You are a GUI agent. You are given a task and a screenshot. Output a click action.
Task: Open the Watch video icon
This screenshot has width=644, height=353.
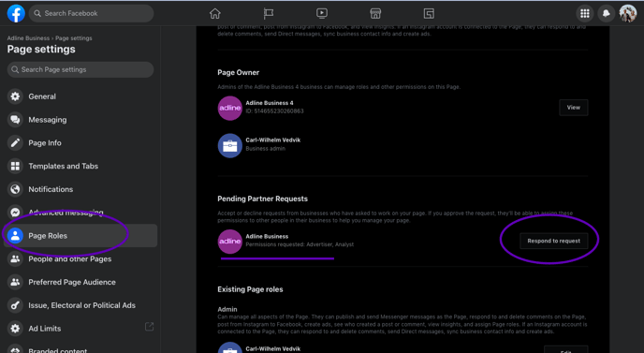(x=322, y=13)
